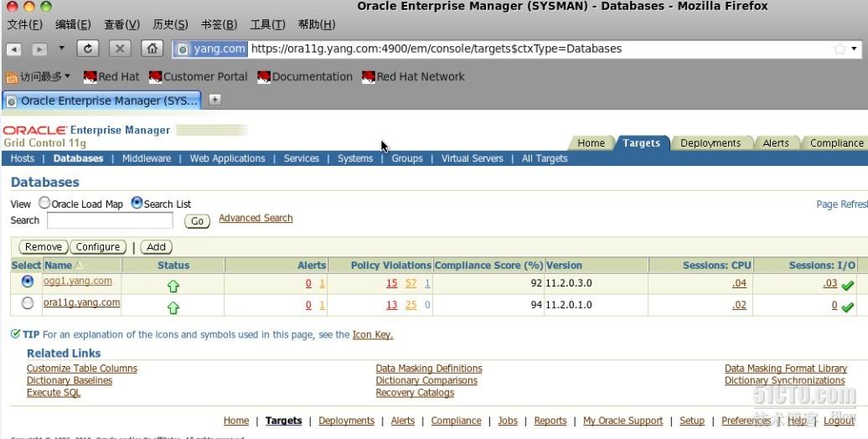The width and height of the screenshot is (868, 439).
Task: Switch to the Alerts tab
Action: pos(776,142)
